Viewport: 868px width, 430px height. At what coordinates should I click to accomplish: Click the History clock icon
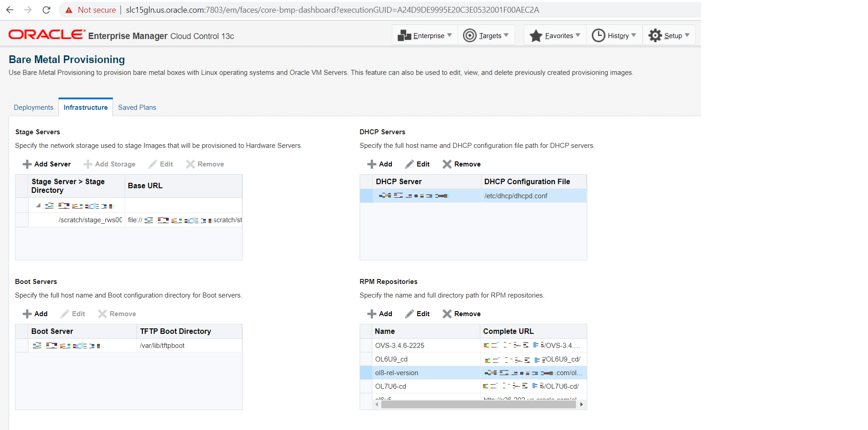599,35
